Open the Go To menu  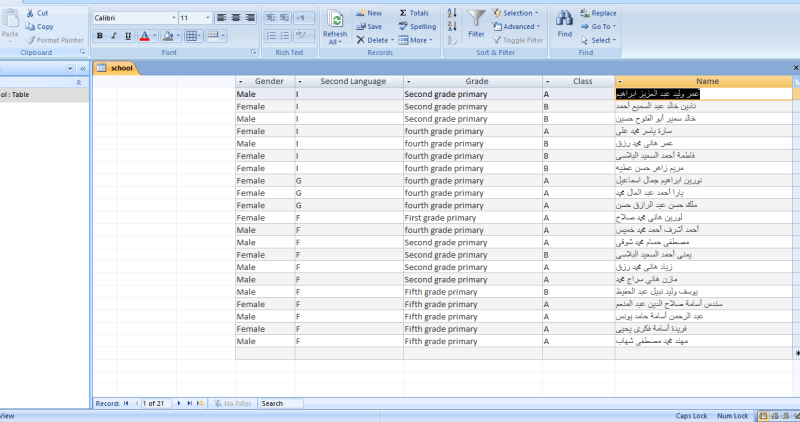click(x=598, y=27)
